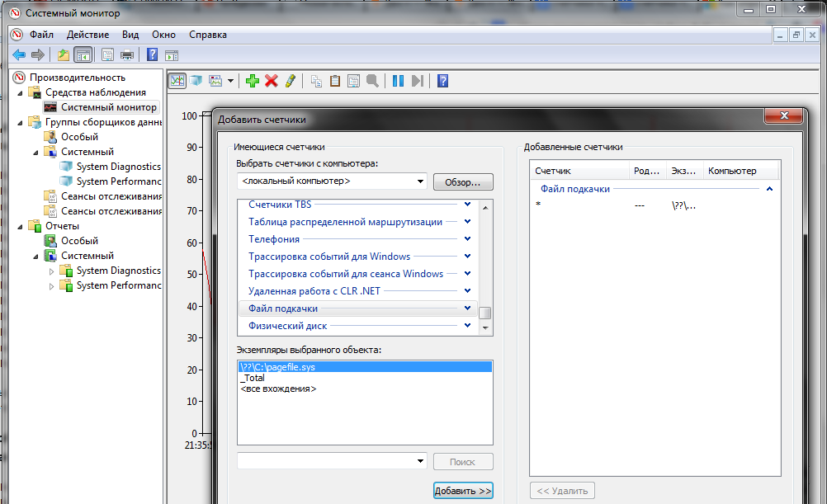The height and width of the screenshot is (504, 827).
Task: Open the Действие menu
Action: [x=87, y=35]
